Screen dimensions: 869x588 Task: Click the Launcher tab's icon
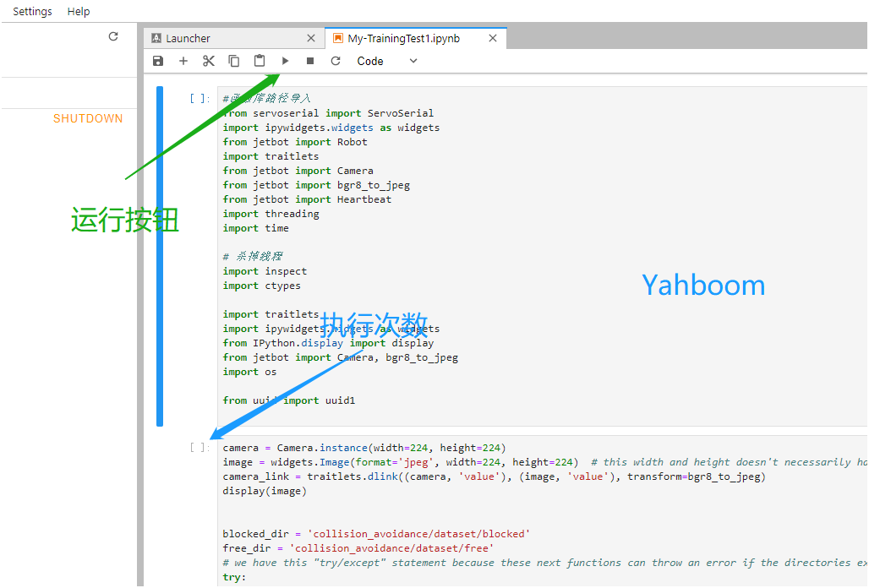[156, 38]
